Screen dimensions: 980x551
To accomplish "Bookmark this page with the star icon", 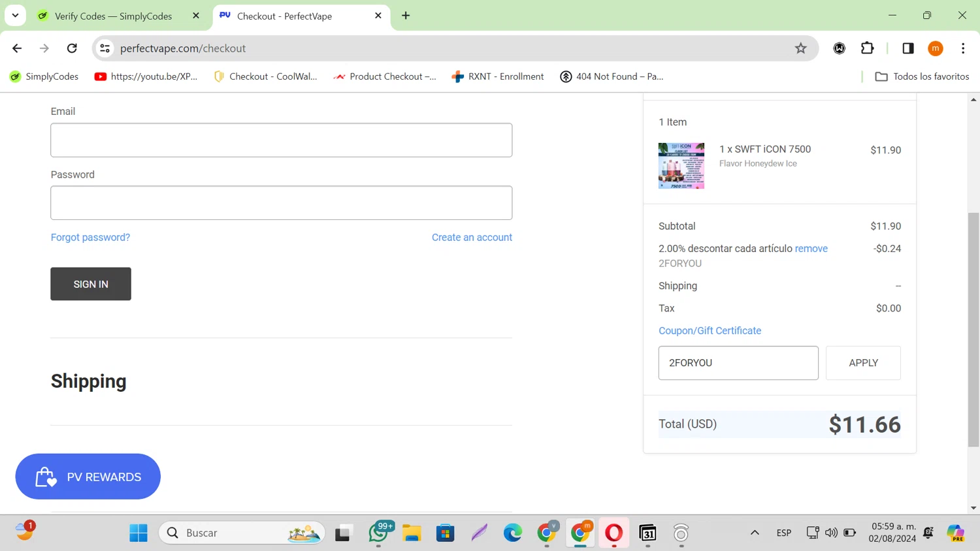I will (x=800, y=48).
